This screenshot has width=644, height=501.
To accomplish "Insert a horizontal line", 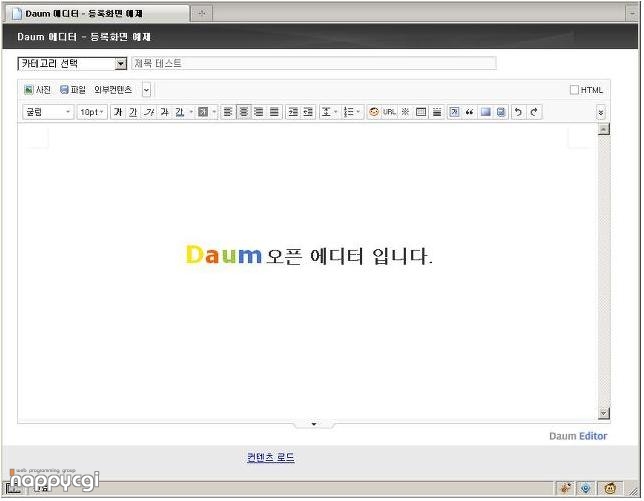I will (437, 112).
